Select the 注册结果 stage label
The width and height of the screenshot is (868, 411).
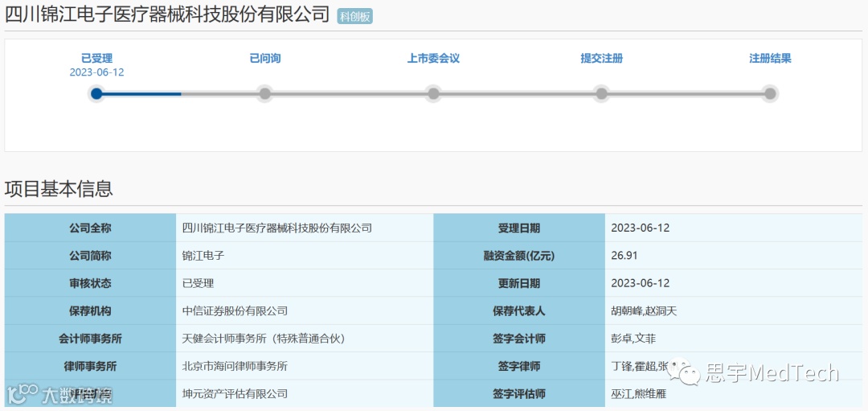point(770,59)
